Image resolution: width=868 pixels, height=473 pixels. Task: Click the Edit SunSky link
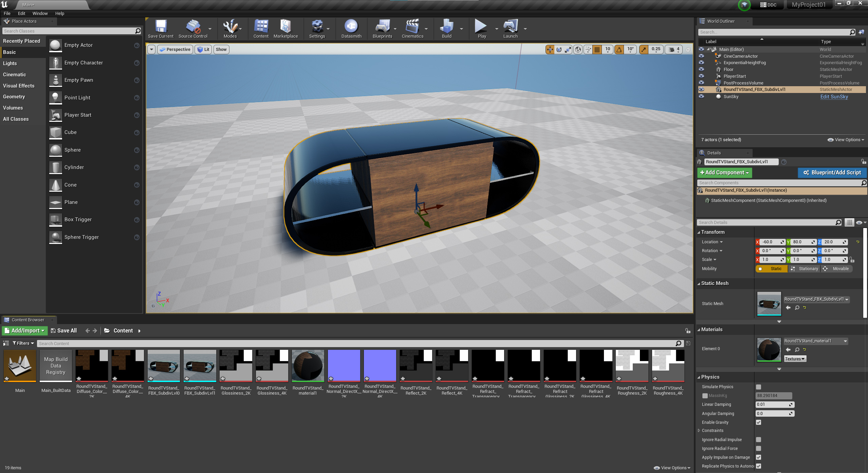click(834, 97)
